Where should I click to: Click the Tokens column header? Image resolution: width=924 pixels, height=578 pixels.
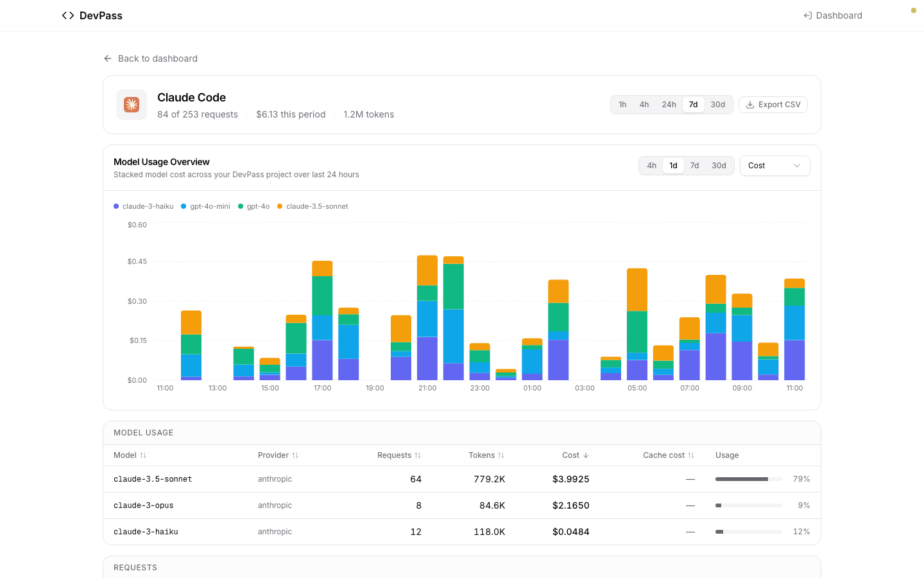tap(486, 455)
